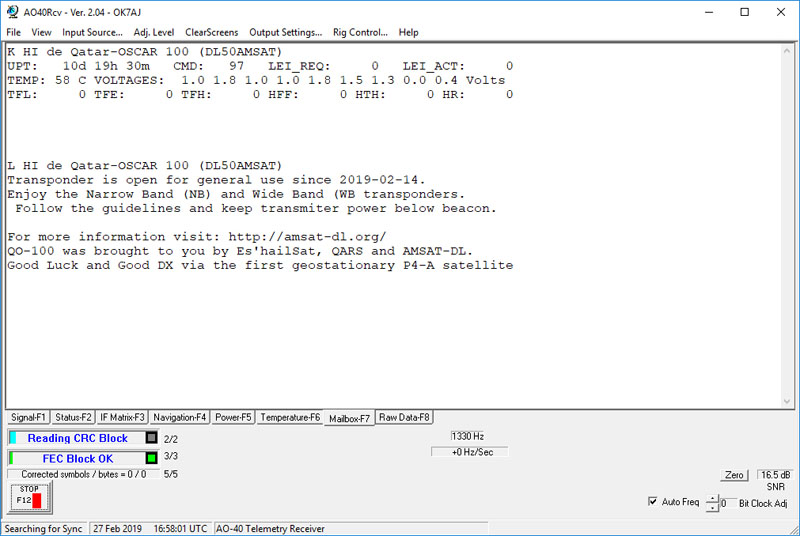Viewport: 800px width, 536px height.
Task: Click 'Transponder is open for general use' line
Action: coord(216,180)
